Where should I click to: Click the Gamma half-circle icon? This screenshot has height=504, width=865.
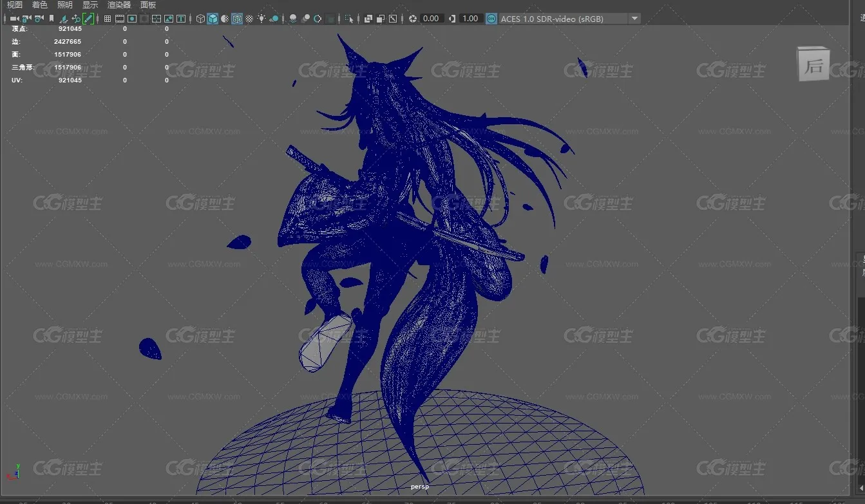(452, 19)
